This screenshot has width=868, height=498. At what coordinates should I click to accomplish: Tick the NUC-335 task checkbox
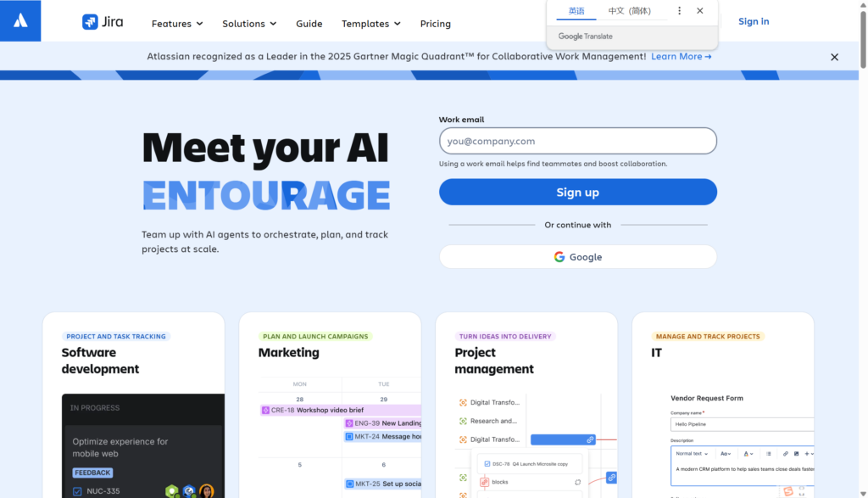coord(77,491)
